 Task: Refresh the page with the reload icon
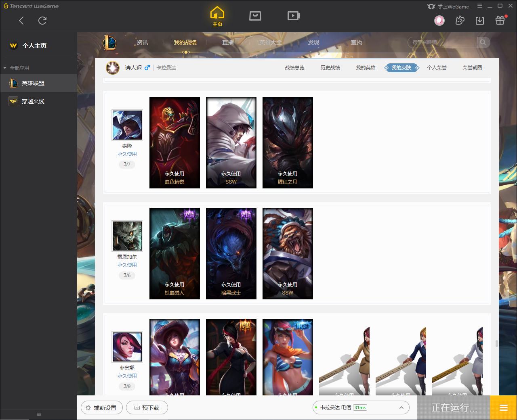pyautogui.click(x=42, y=21)
